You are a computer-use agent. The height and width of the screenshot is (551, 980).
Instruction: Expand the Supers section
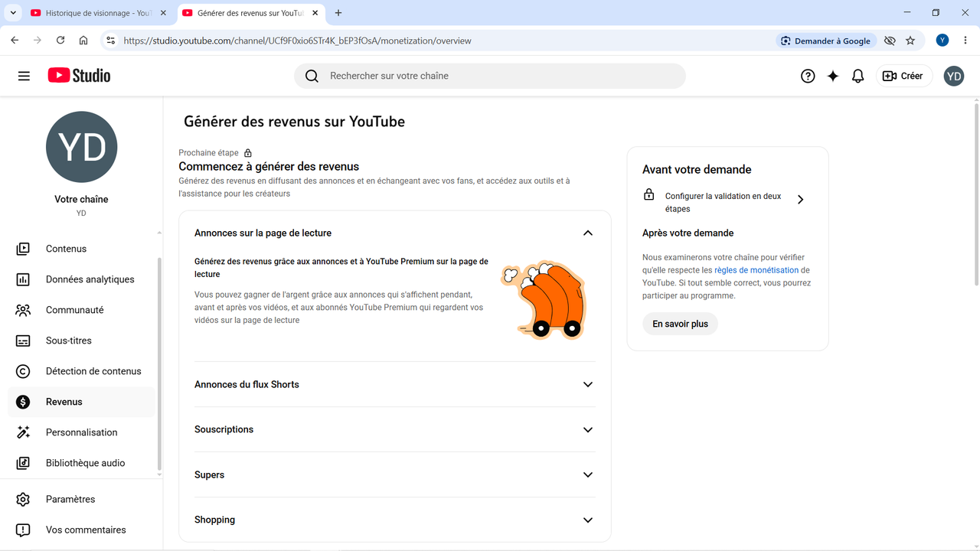pyautogui.click(x=588, y=474)
